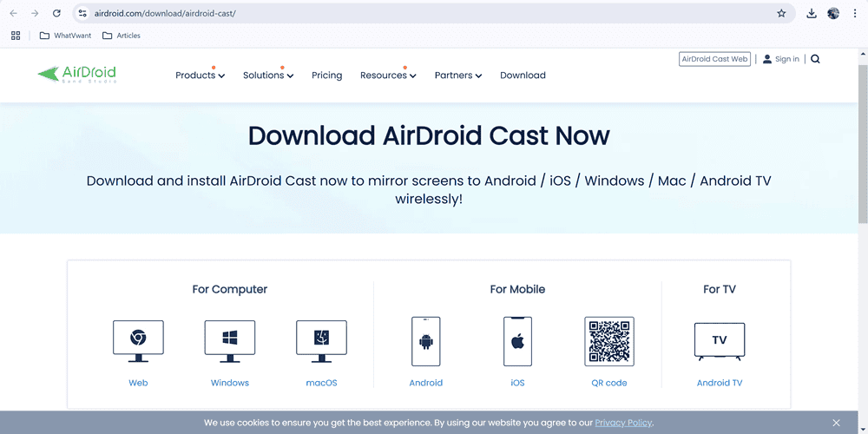Open the apps grid in bookmarks bar
Screen dimensions: 868x434
[x=16, y=36]
